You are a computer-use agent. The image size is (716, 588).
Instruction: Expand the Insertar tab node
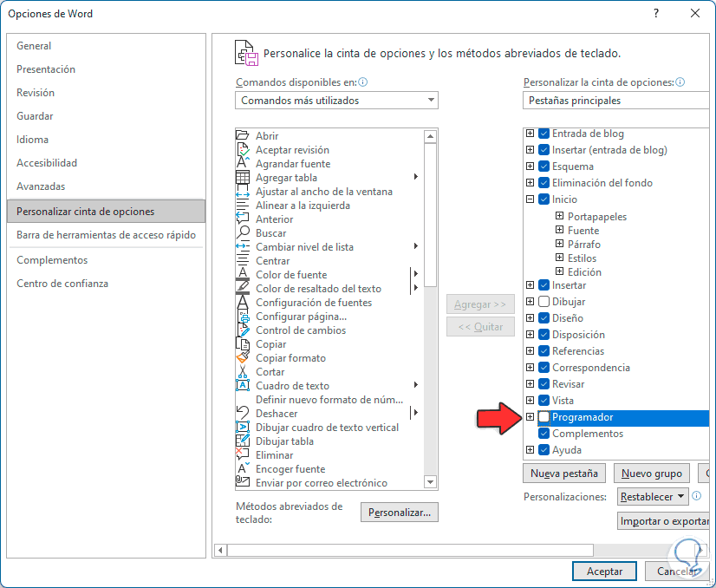click(x=530, y=285)
